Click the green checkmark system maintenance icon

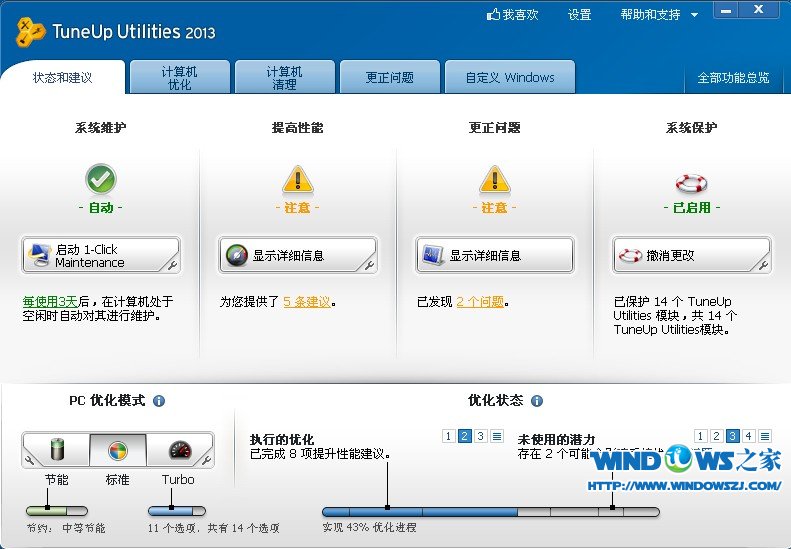coord(101,180)
